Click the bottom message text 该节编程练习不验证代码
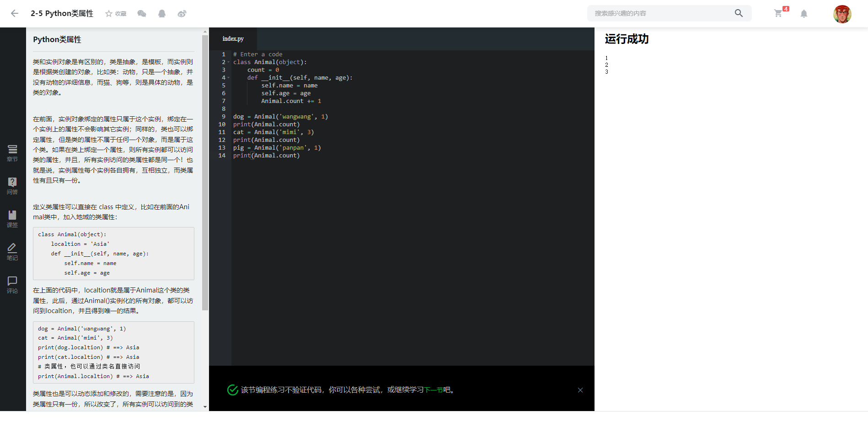This screenshot has height=422, width=868. pos(281,390)
